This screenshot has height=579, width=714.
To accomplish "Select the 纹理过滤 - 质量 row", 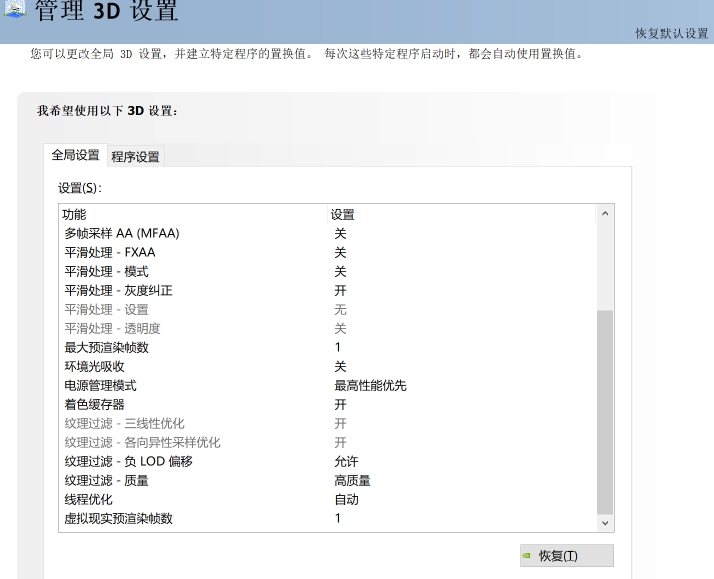I will (x=328, y=481).
